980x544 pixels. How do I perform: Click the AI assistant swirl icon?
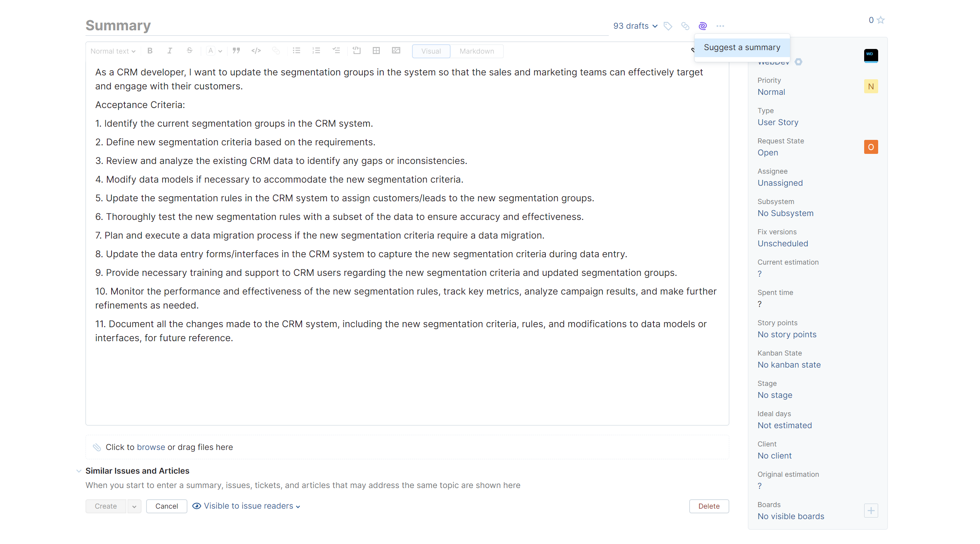(x=702, y=26)
